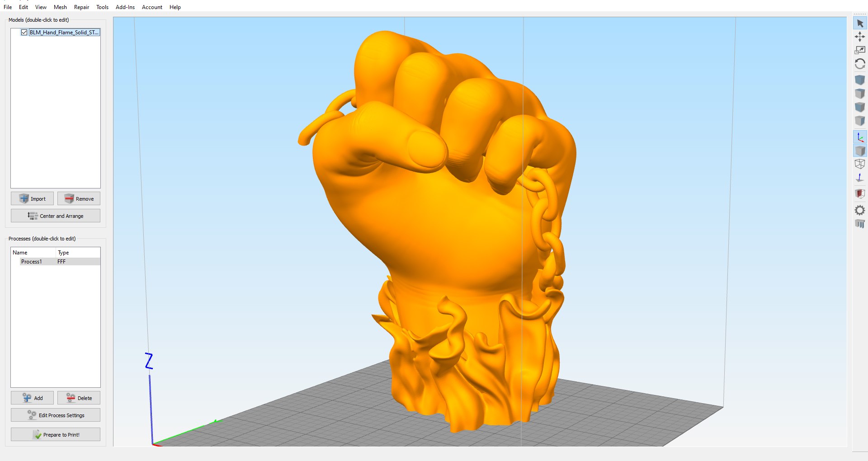Image resolution: width=868 pixels, height=461 pixels.
Task: Open the Help menu
Action: coord(175,7)
